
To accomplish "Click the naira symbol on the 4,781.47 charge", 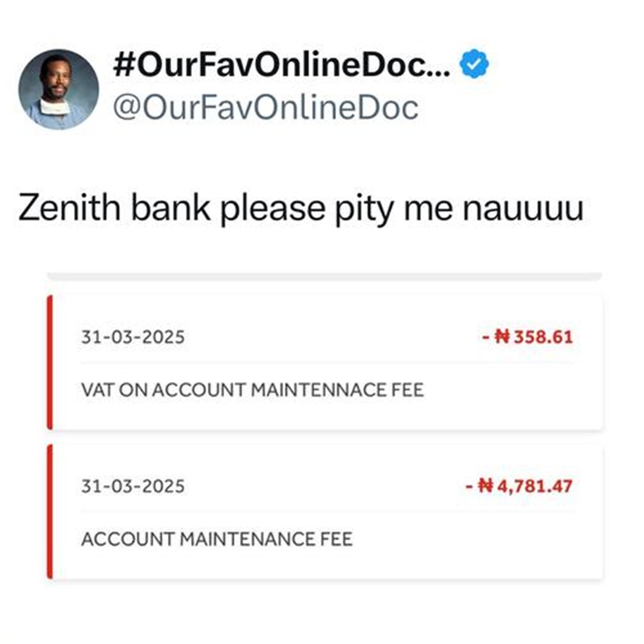I will pyautogui.click(x=486, y=487).
